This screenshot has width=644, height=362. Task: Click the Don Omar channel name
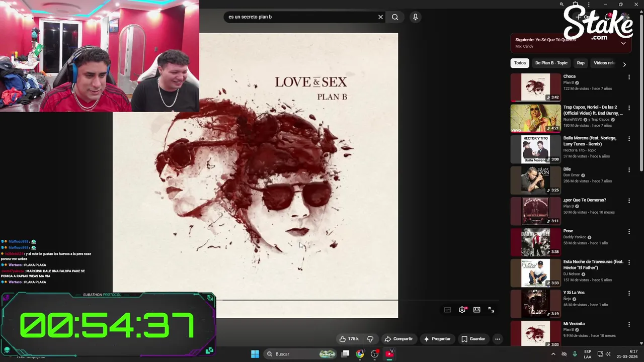point(572,175)
